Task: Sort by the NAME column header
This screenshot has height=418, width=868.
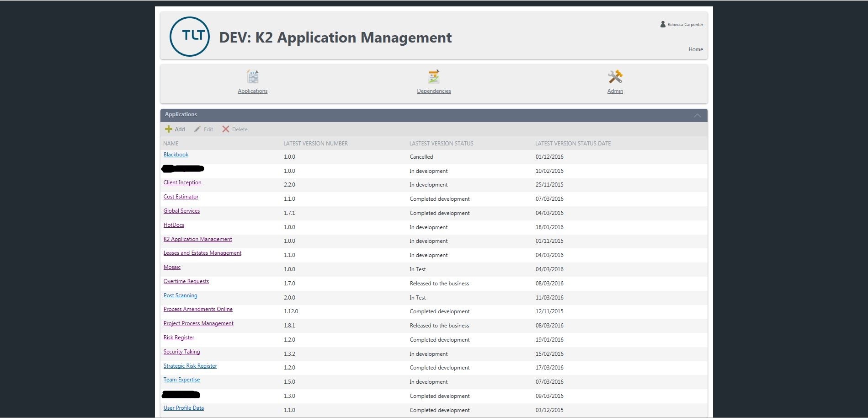Action: point(171,144)
